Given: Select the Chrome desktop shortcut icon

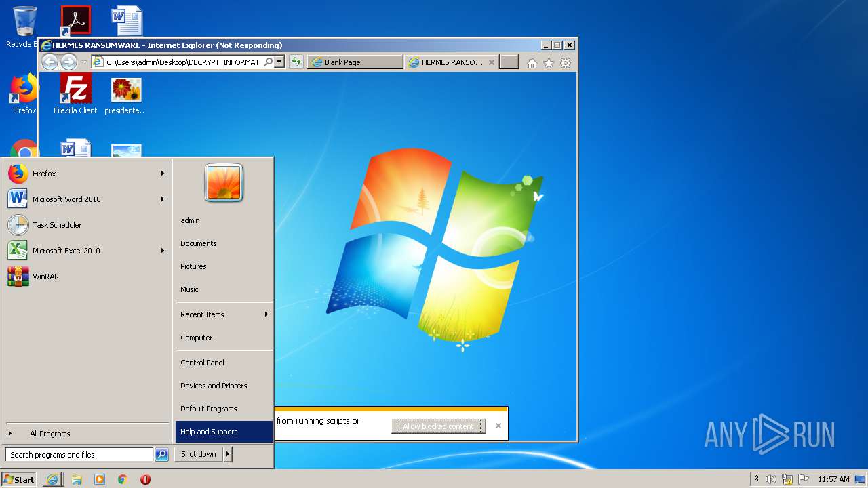Looking at the screenshot, I should tap(25, 149).
